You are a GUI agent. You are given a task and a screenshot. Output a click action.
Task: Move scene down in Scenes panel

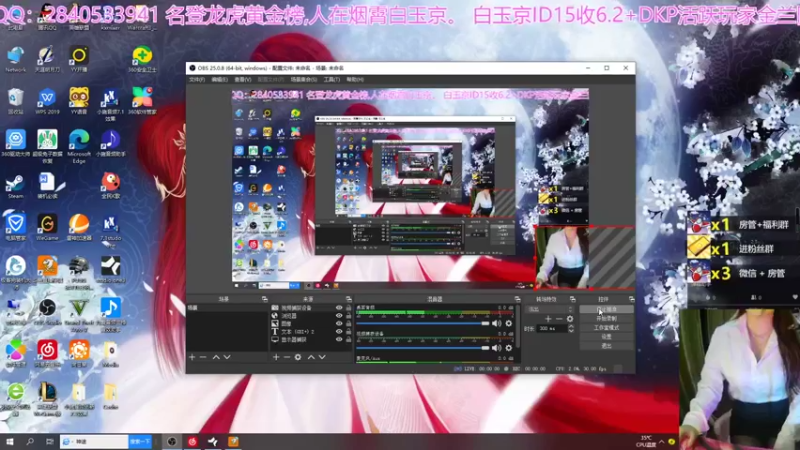[x=227, y=357]
